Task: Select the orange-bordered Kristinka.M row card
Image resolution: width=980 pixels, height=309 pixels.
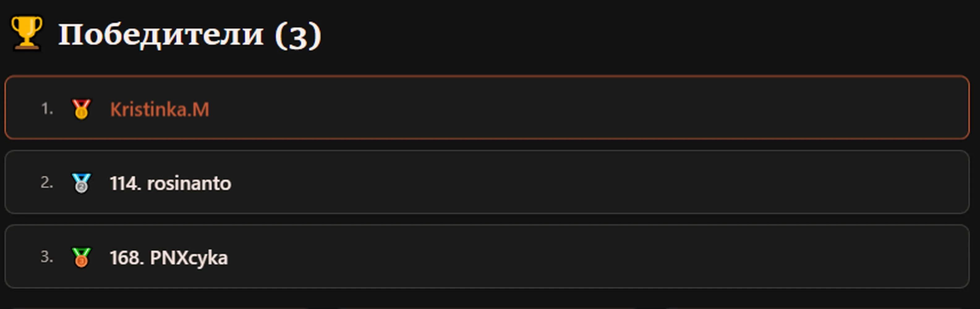Action: [487, 108]
